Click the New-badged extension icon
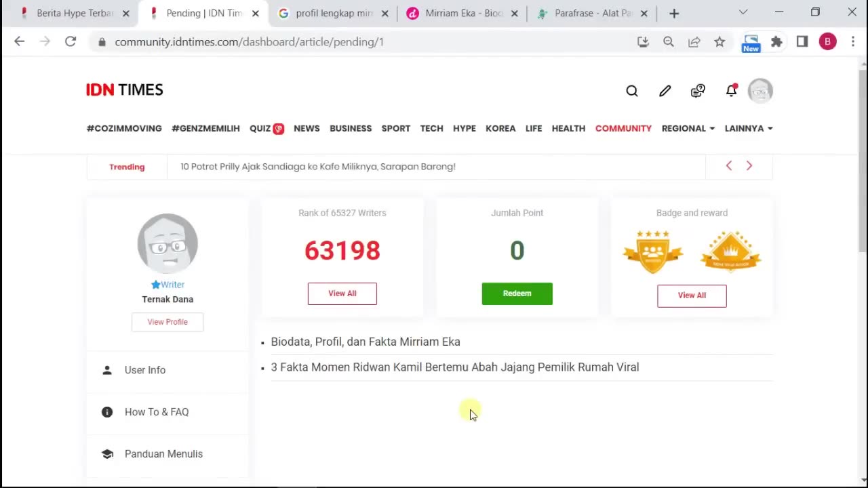Image resolution: width=868 pixels, height=488 pixels. click(x=751, y=43)
